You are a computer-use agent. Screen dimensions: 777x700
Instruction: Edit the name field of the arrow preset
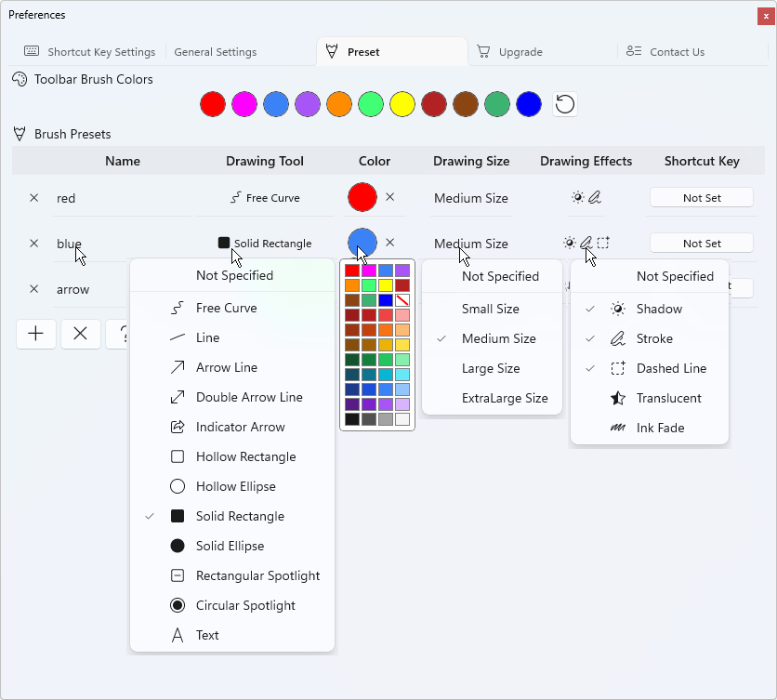coord(91,289)
